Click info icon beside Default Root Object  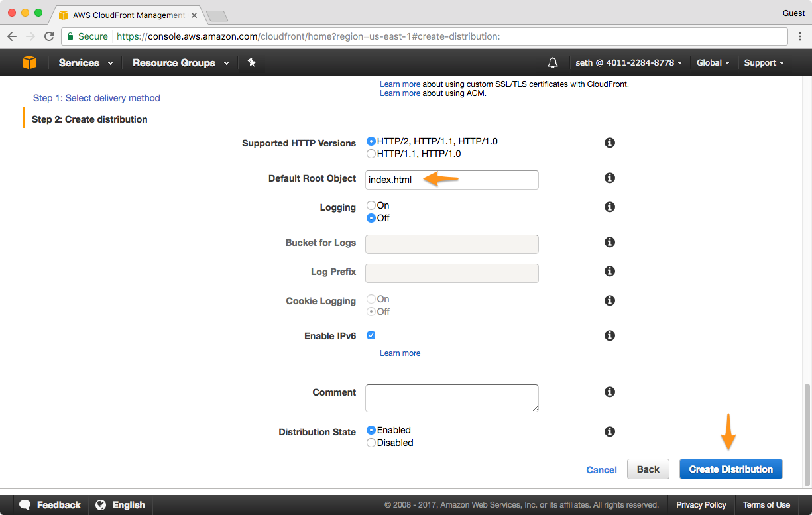[609, 178]
